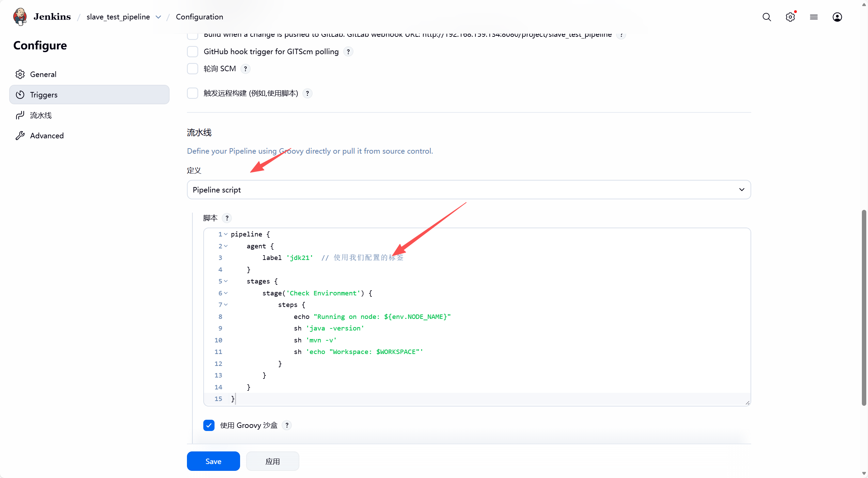Click the Jenkins butler logo icon

20,17
